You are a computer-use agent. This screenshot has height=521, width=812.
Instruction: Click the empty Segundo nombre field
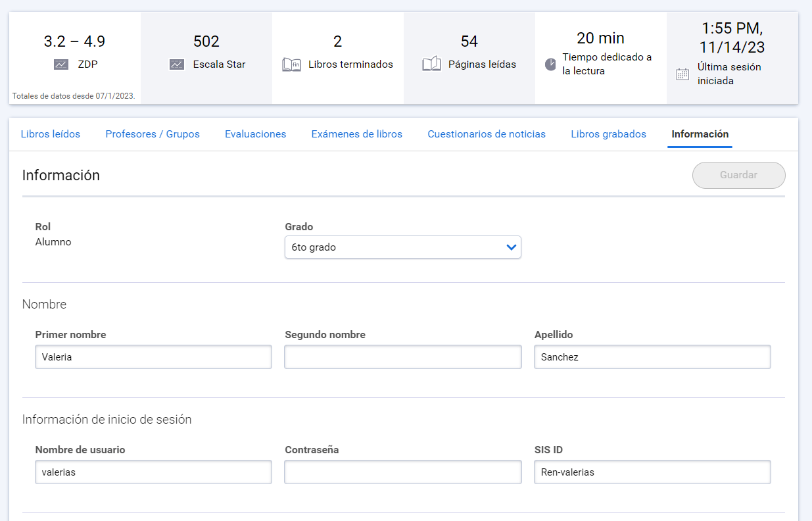click(403, 357)
